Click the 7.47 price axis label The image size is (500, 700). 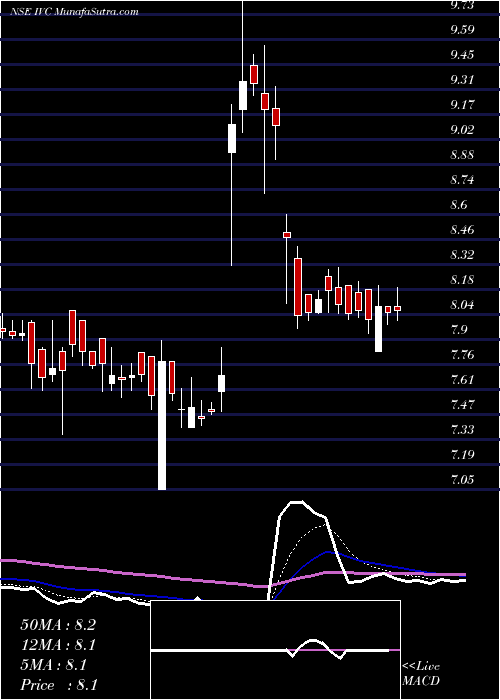click(x=463, y=405)
